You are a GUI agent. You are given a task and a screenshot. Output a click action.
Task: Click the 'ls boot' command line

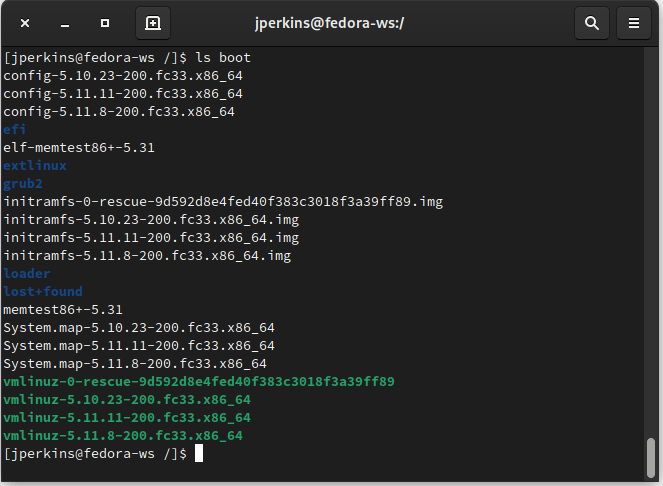coord(127,58)
